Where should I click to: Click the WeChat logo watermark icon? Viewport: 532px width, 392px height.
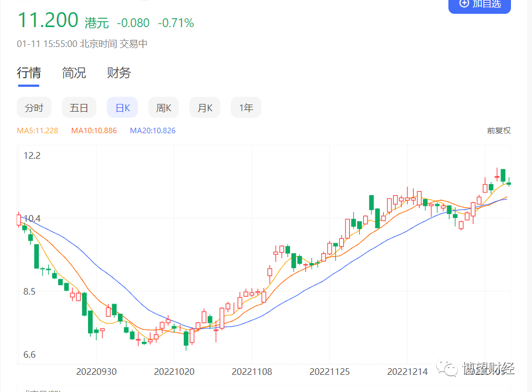(x=447, y=368)
